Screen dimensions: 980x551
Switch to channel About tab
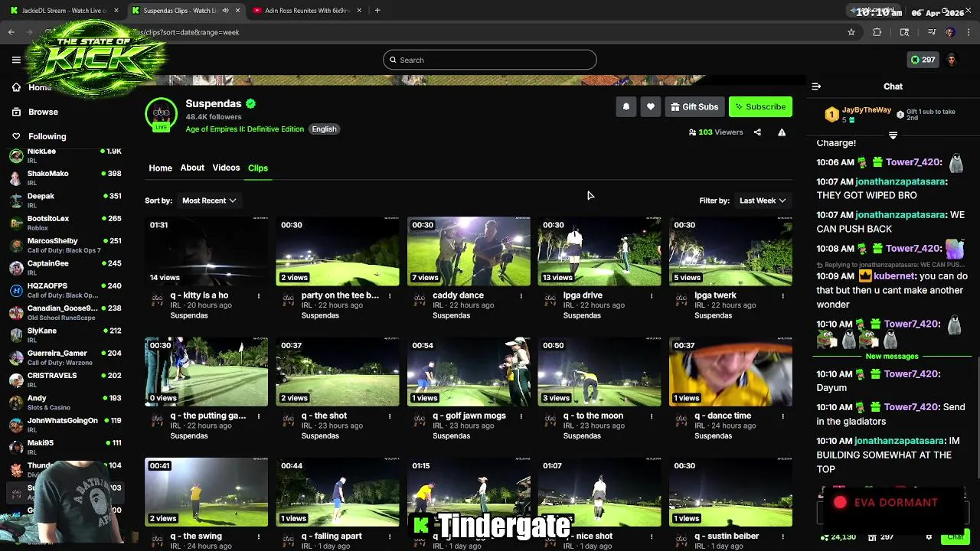point(192,168)
